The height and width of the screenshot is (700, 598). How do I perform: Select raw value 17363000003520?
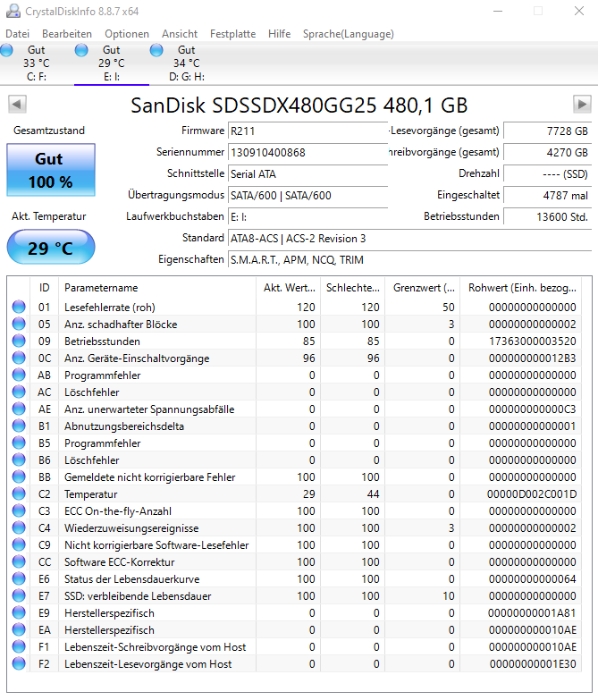pos(533,342)
